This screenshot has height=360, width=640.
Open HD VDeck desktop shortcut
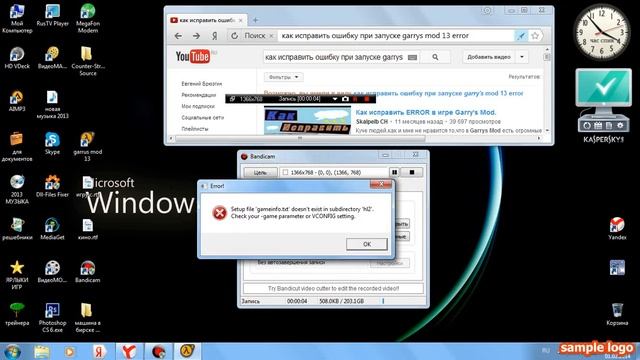click(x=17, y=58)
